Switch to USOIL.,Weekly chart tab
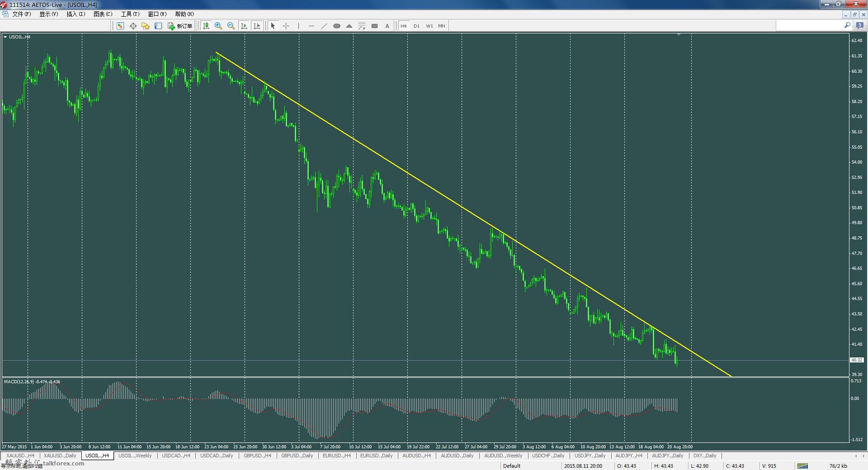The height and width of the screenshot is (470, 868). 135,456
